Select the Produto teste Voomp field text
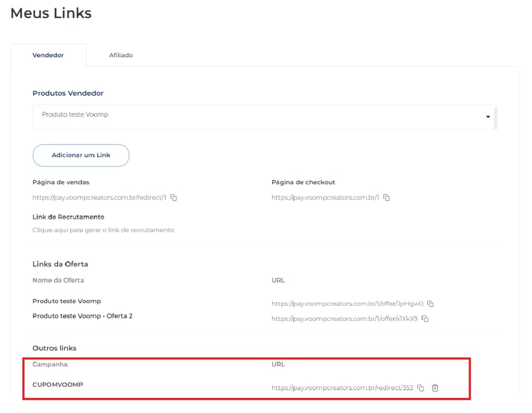Image resolution: width=532 pixels, height=413 pixels. pyautogui.click(x=75, y=114)
